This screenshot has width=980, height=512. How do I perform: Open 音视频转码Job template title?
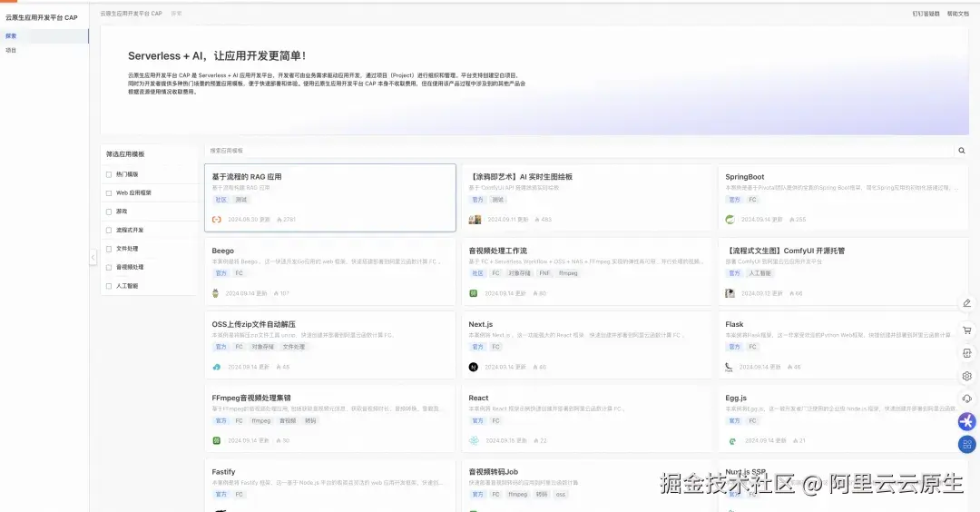[x=493, y=472]
